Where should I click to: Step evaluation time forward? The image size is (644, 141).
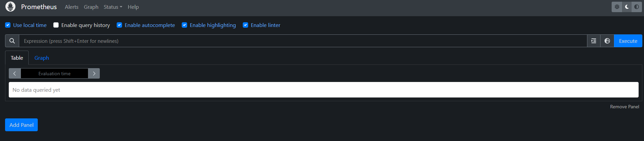pos(94,74)
